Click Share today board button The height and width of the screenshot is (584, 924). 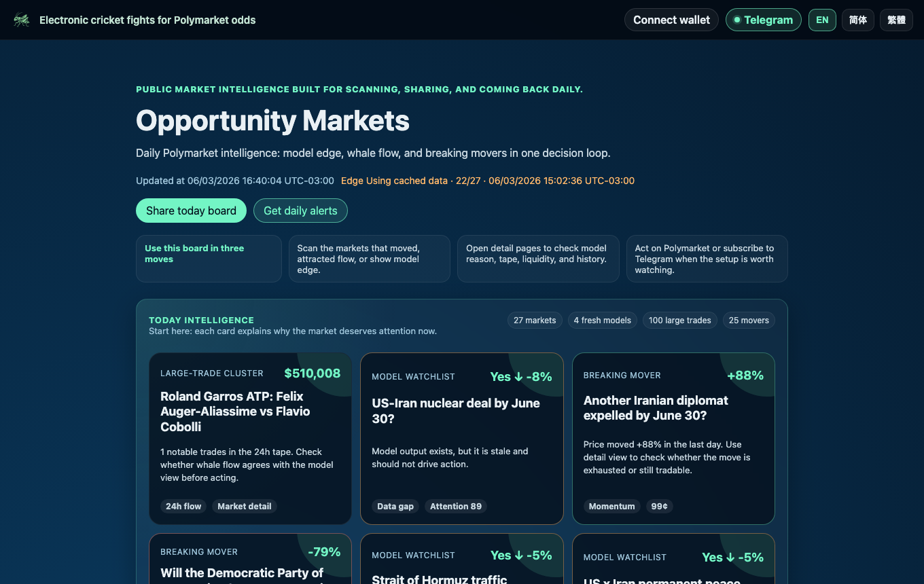(191, 211)
